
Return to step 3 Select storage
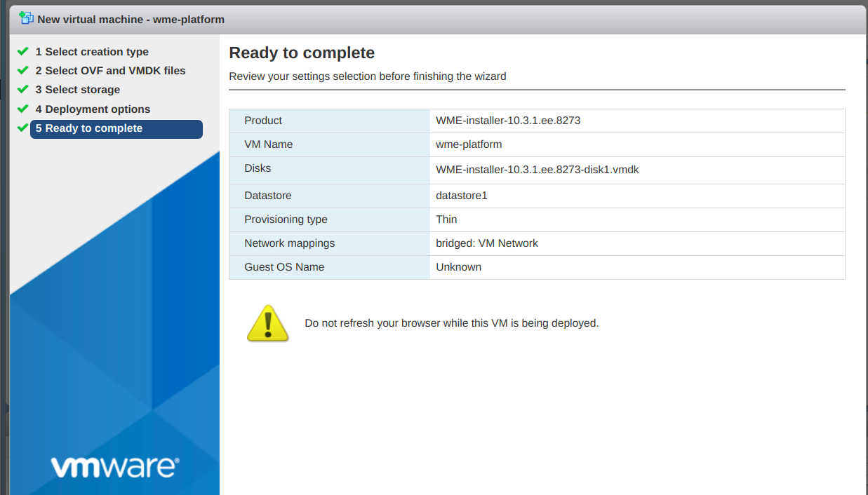[78, 90]
